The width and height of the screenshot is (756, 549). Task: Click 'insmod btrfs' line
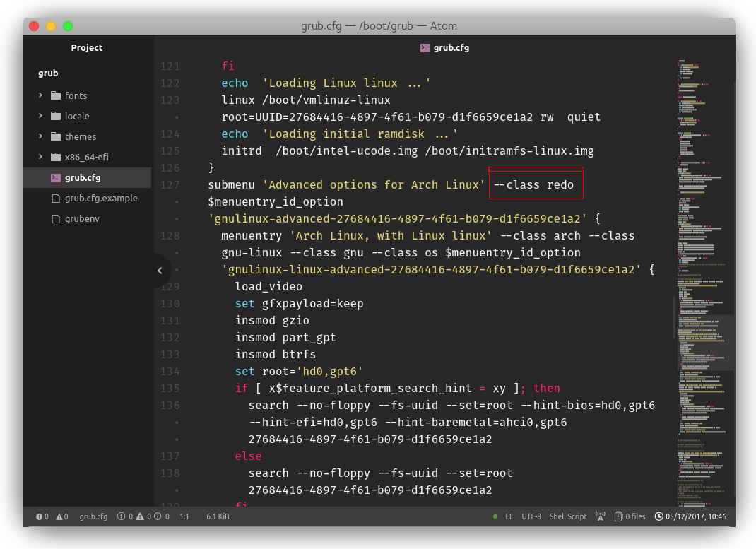pyautogui.click(x=276, y=354)
